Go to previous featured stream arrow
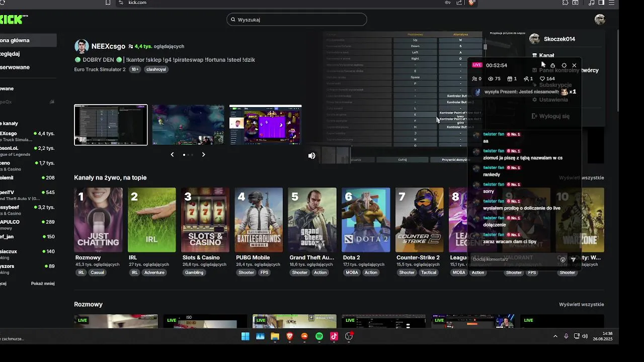The image size is (644, 362). (172, 155)
